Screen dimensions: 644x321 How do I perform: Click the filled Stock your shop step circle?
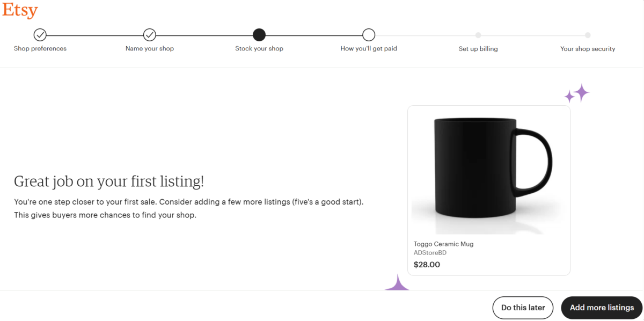click(x=259, y=35)
